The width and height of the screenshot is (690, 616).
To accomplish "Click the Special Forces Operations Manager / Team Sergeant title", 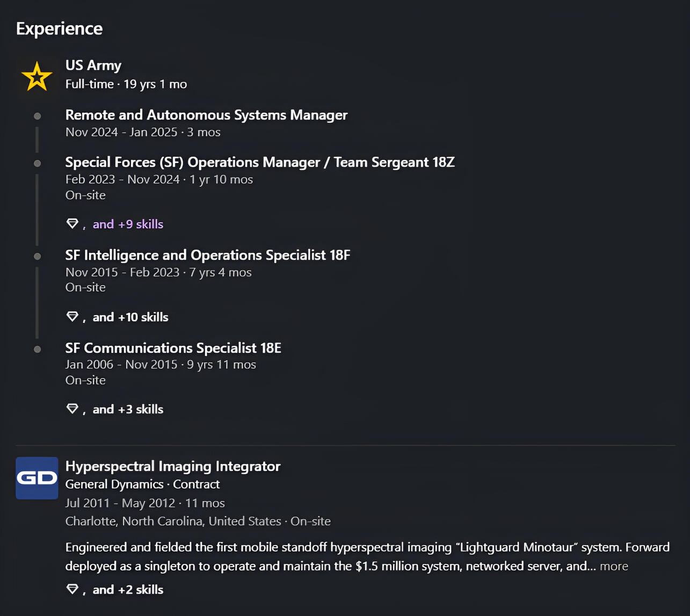I will (x=260, y=162).
